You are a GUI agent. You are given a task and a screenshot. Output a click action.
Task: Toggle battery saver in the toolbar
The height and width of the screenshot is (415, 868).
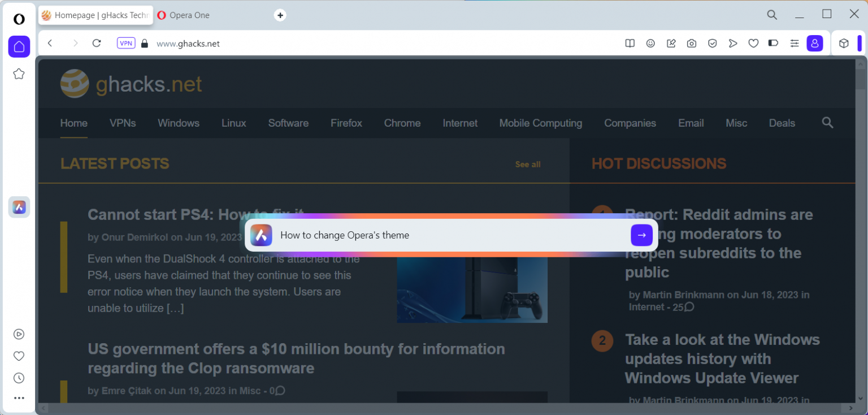773,43
